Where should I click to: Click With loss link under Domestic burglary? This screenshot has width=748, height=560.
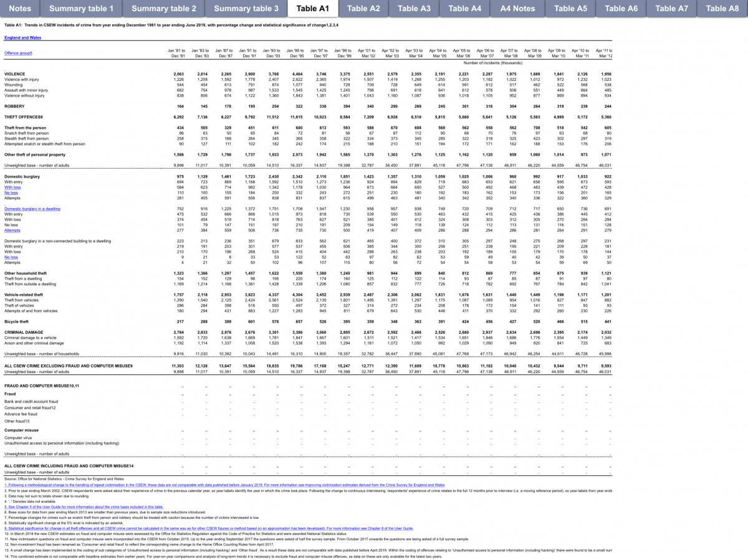coord(12,187)
